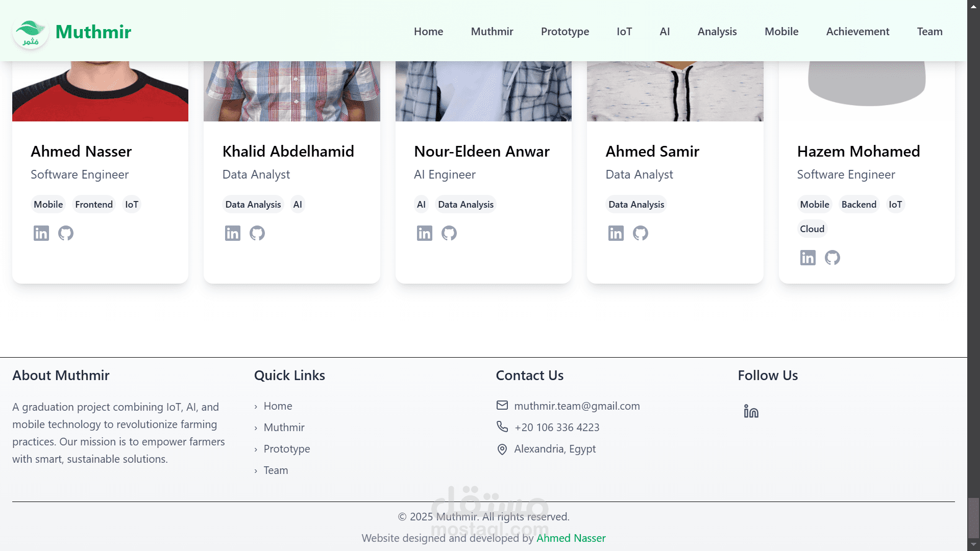Open Nour-Eldeen Anwar's LinkedIn icon
Viewport: 980px width, 551px height.
click(x=425, y=233)
